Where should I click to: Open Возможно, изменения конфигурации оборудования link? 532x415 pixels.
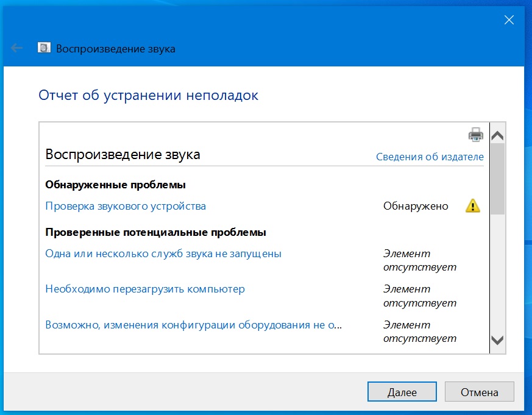[x=193, y=325]
